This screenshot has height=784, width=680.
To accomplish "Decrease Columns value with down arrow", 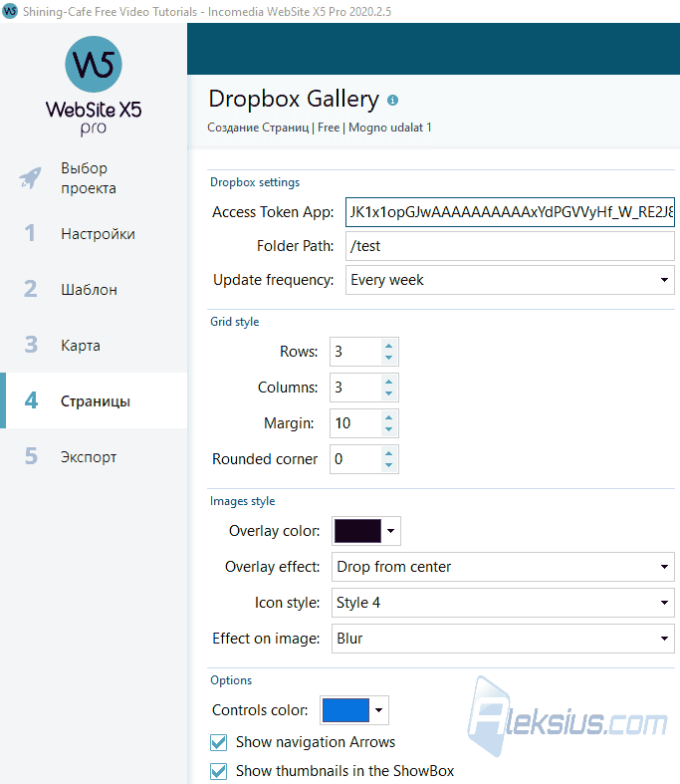I will pyautogui.click(x=388, y=393).
